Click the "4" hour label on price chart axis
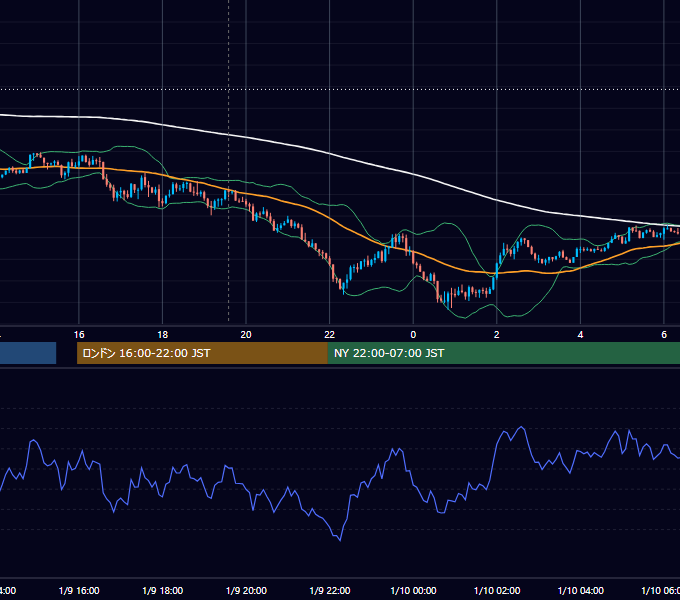This screenshot has width=680, height=600. 580,335
